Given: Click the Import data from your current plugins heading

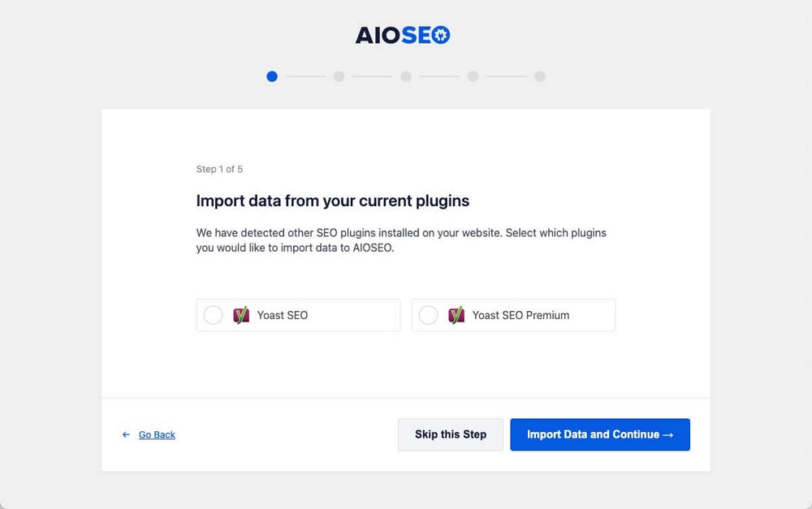Looking at the screenshot, I should pyautogui.click(x=333, y=201).
